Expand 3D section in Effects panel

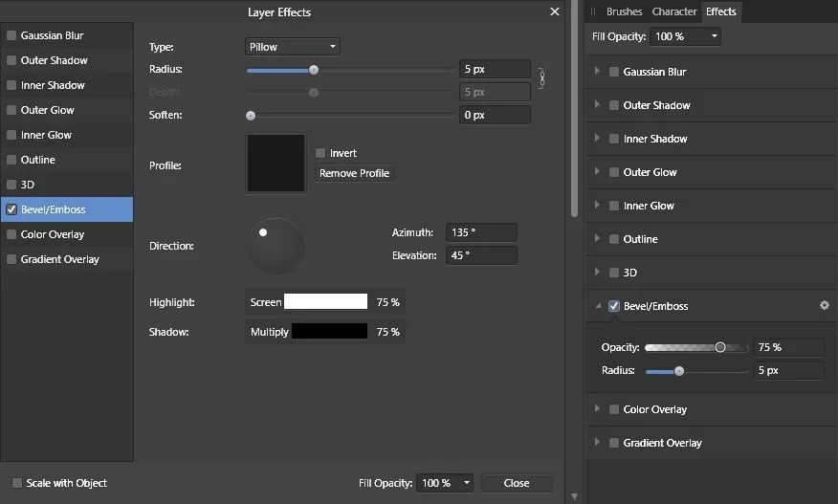[597, 272]
